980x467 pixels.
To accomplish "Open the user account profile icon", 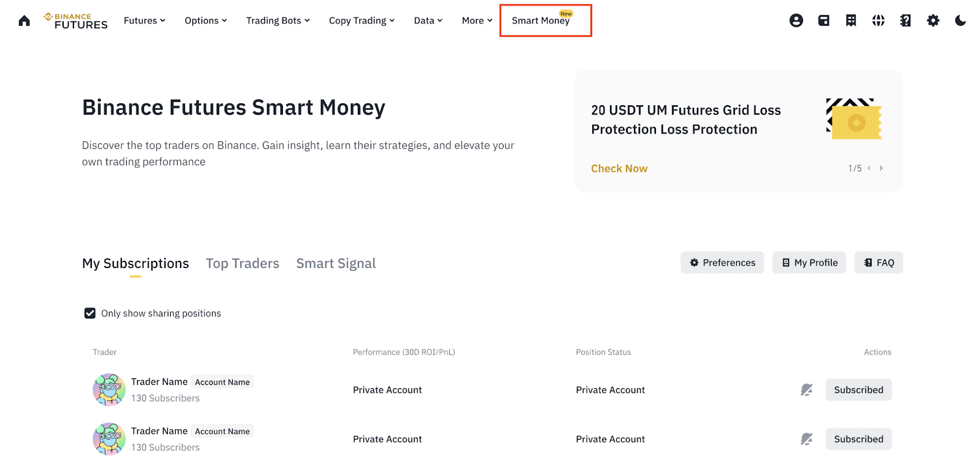I will click(796, 21).
